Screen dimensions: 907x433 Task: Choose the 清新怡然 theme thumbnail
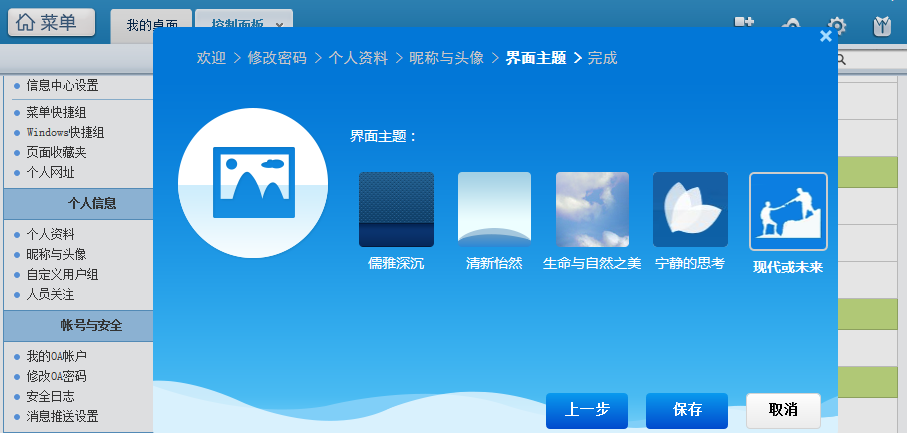(494, 209)
